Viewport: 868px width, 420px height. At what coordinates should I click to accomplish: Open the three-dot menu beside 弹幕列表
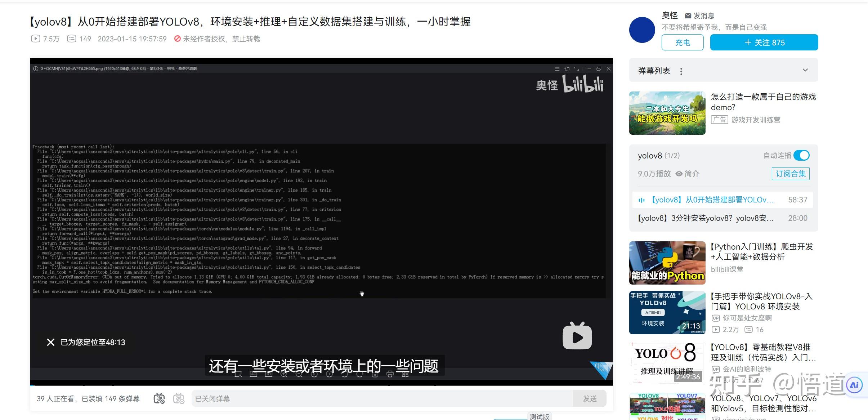pos(681,71)
